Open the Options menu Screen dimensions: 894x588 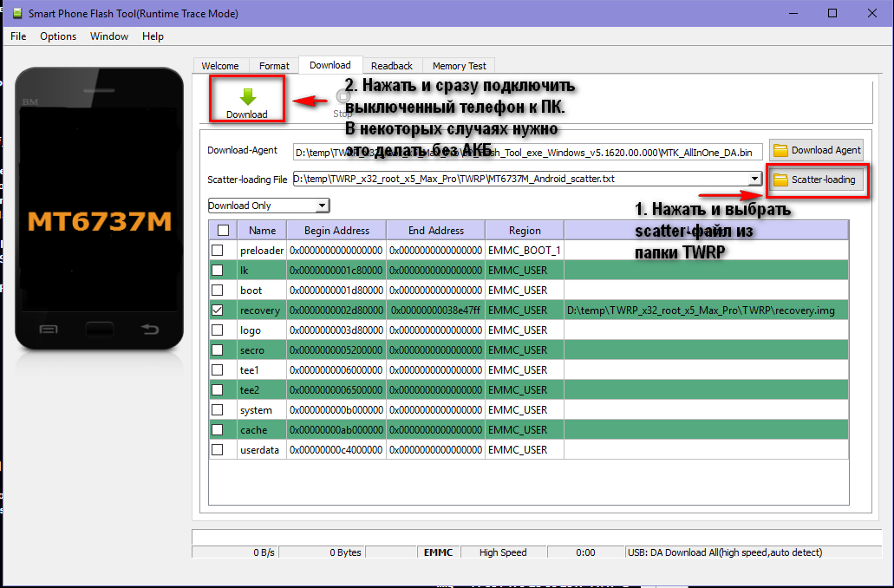point(58,36)
